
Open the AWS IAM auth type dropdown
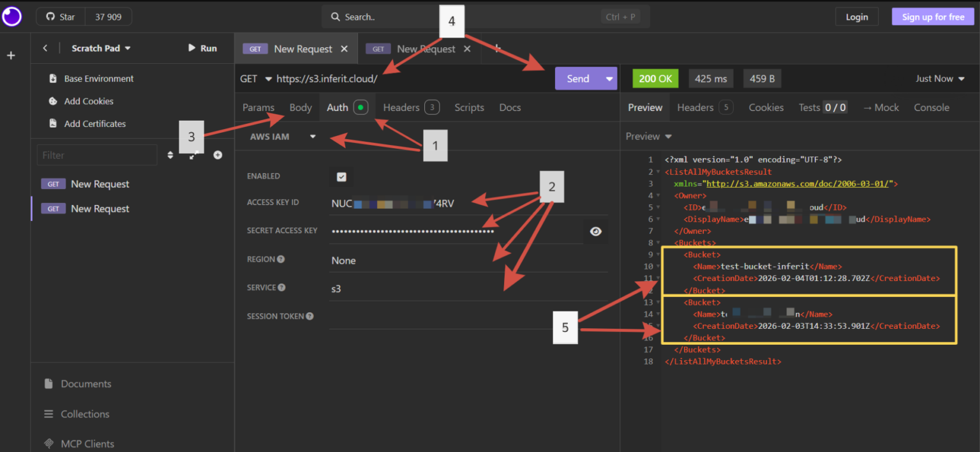[283, 137]
